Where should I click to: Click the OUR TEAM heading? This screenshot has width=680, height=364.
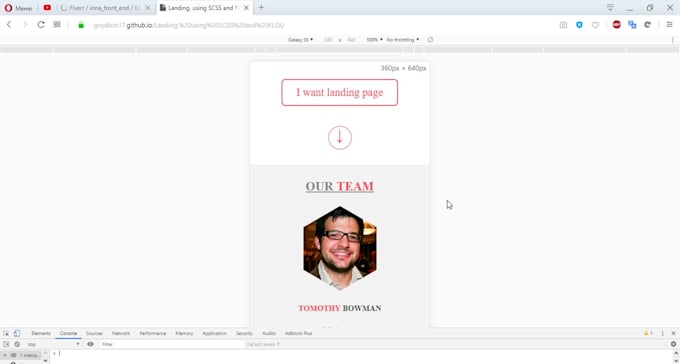coord(340,186)
